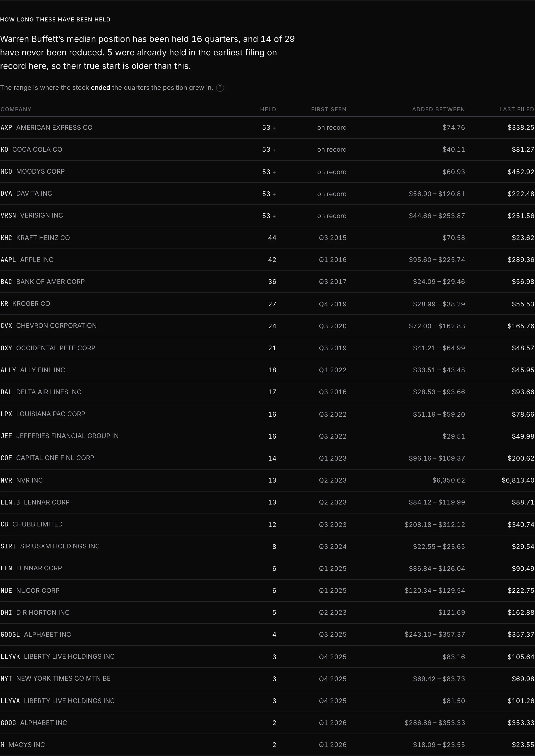Select the VRSN ticker symbol
The width and height of the screenshot is (535, 756).
click(8, 215)
